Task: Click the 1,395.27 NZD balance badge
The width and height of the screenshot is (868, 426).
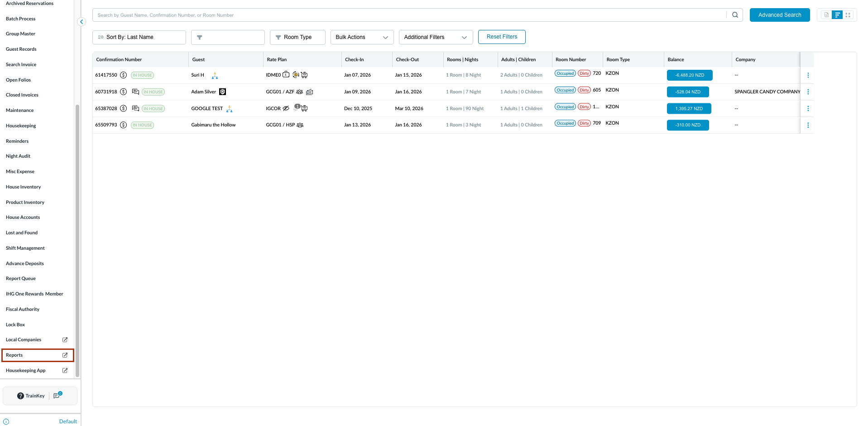Action: 689,109
